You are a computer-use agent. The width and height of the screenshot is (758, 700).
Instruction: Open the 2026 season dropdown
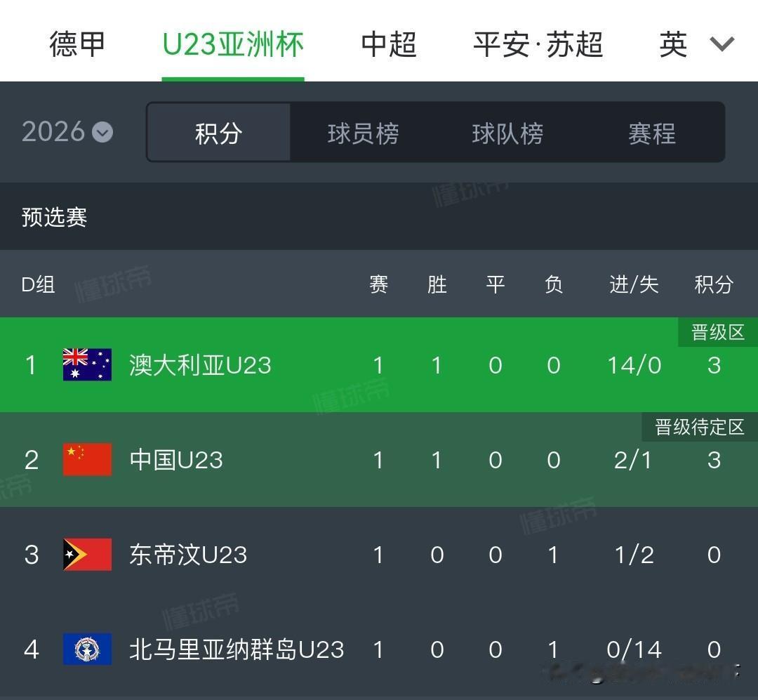click(67, 131)
